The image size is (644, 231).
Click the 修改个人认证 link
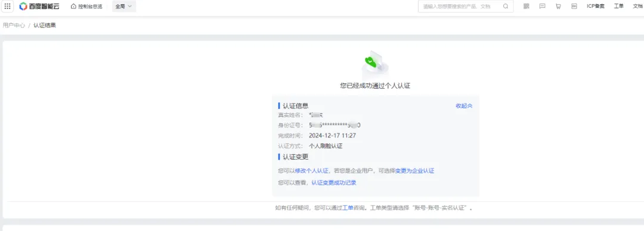pos(312,171)
